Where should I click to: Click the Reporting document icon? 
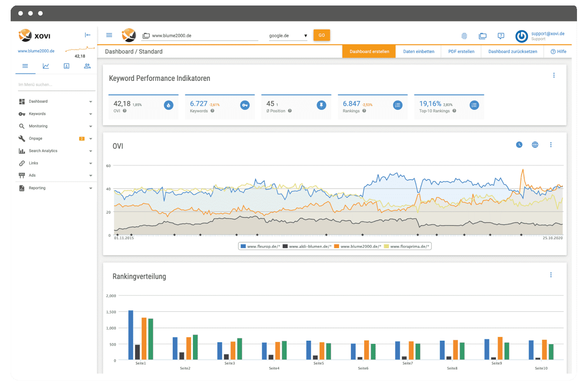tap(22, 188)
